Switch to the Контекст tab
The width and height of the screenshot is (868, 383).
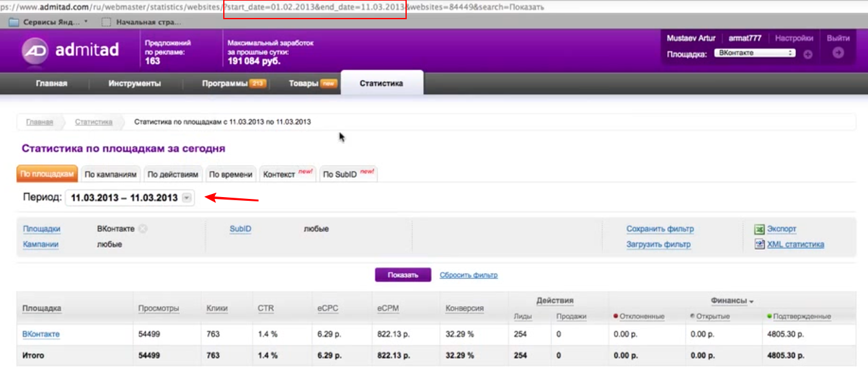click(x=288, y=175)
